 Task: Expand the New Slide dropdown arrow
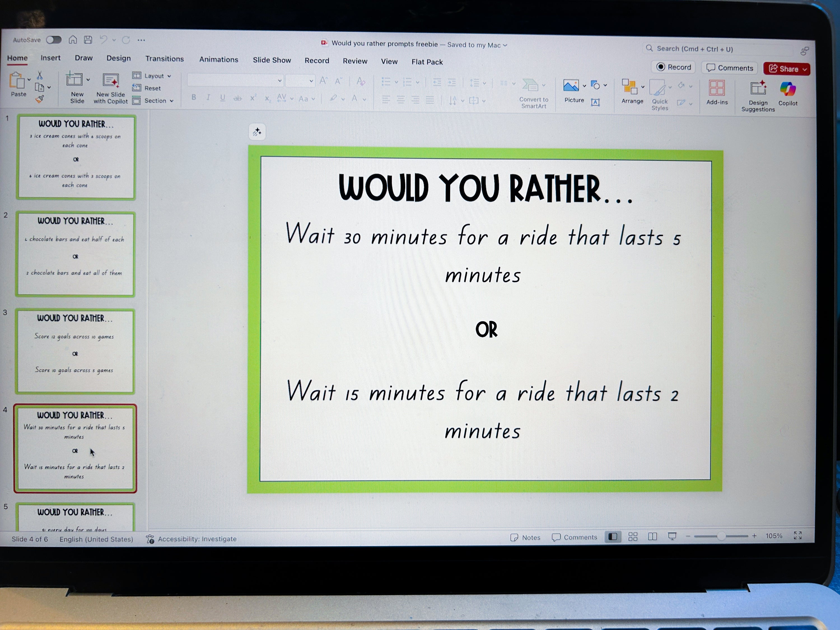point(88,80)
